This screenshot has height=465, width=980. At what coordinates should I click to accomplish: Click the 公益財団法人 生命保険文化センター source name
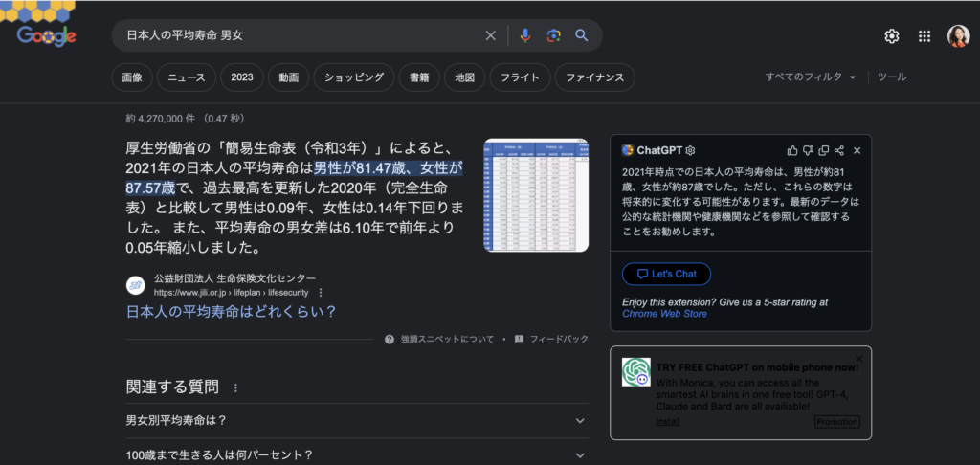(235, 278)
